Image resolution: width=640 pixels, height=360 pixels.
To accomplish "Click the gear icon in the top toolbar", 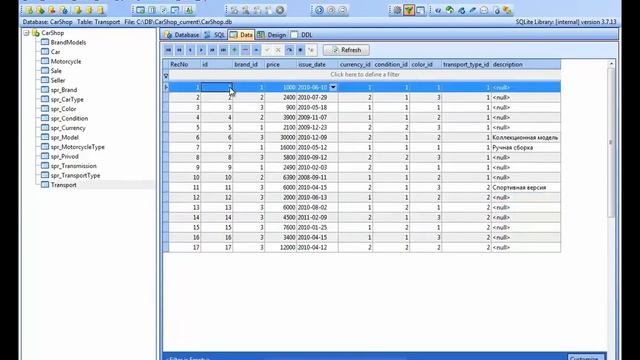I will [397, 10].
